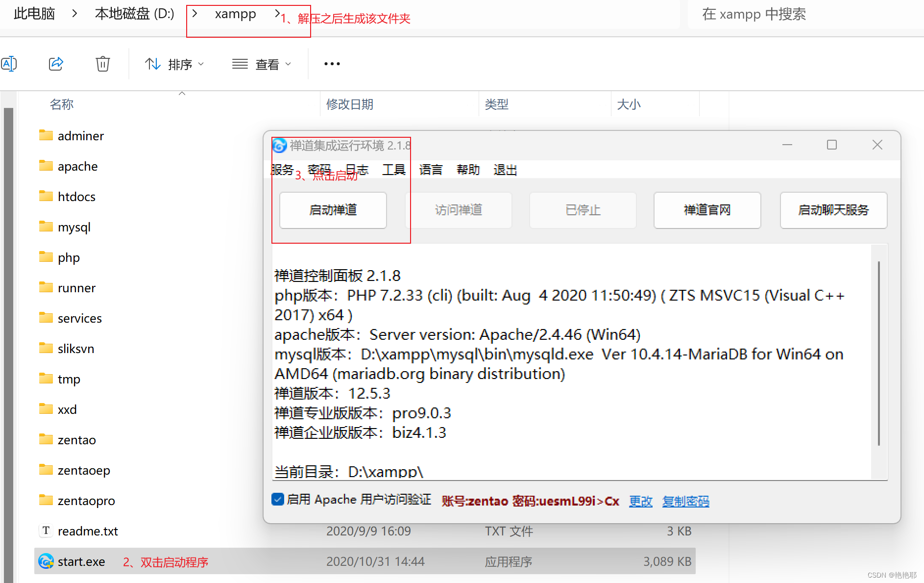Click the ZenTao logo icon in the title bar
The image size is (924, 583).
(279, 145)
